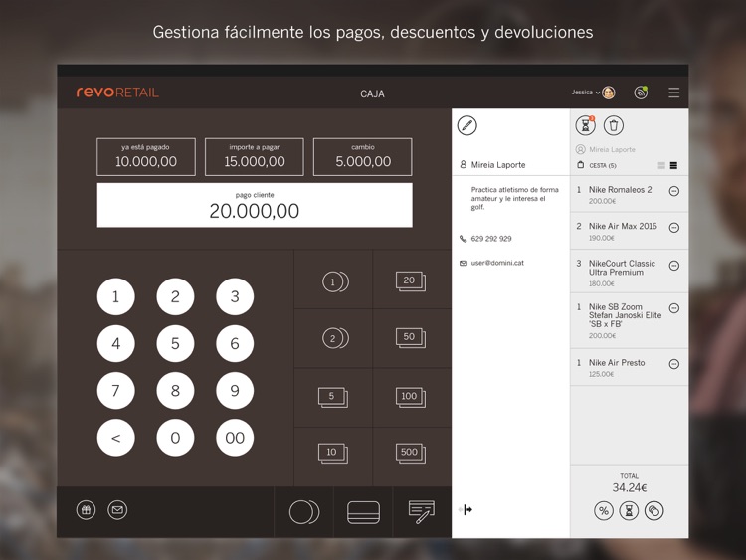Tap keypad digit 6
This screenshot has width=746, height=560.
(x=235, y=343)
